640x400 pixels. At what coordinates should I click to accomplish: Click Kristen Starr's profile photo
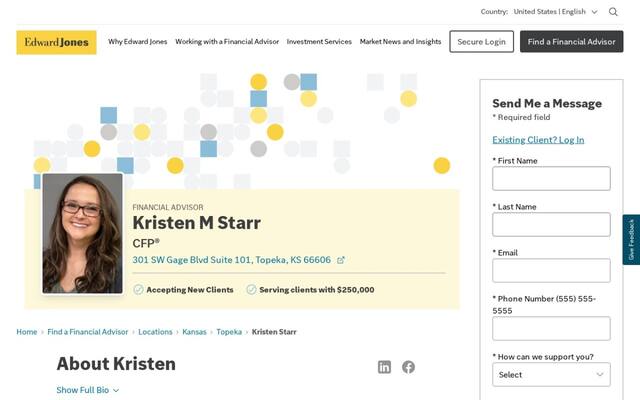[82, 233]
